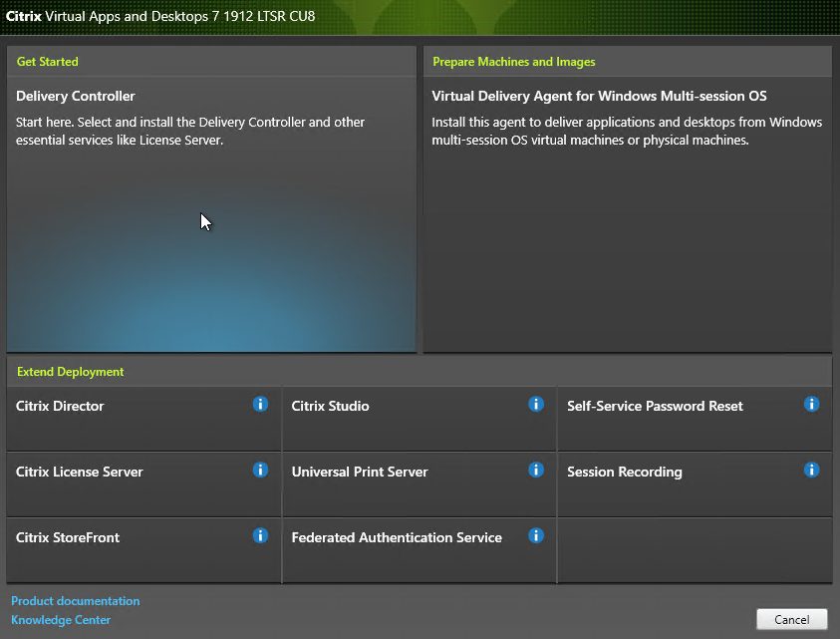Install Citrix Director component
The height and width of the screenshot is (639, 840).
143,419
